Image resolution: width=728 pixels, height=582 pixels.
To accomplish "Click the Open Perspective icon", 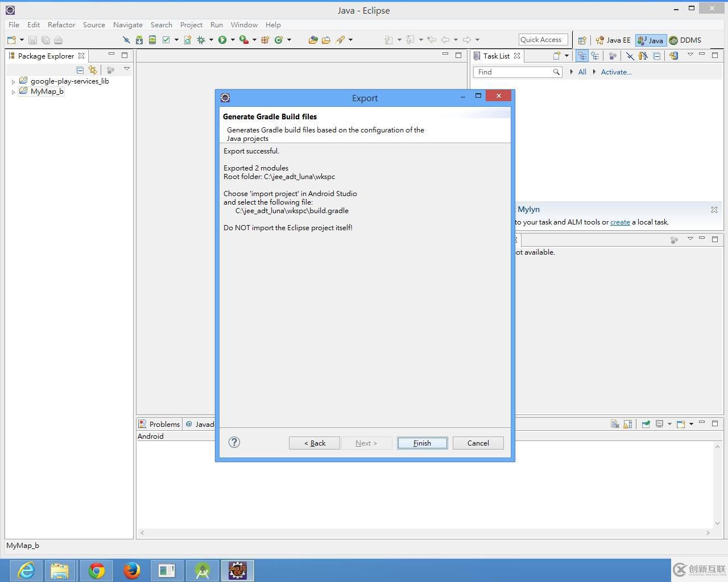I will pyautogui.click(x=582, y=40).
